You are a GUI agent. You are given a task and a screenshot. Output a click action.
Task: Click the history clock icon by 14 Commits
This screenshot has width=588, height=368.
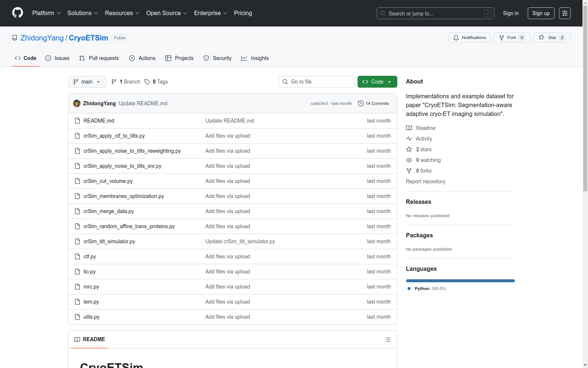click(361, 103)
